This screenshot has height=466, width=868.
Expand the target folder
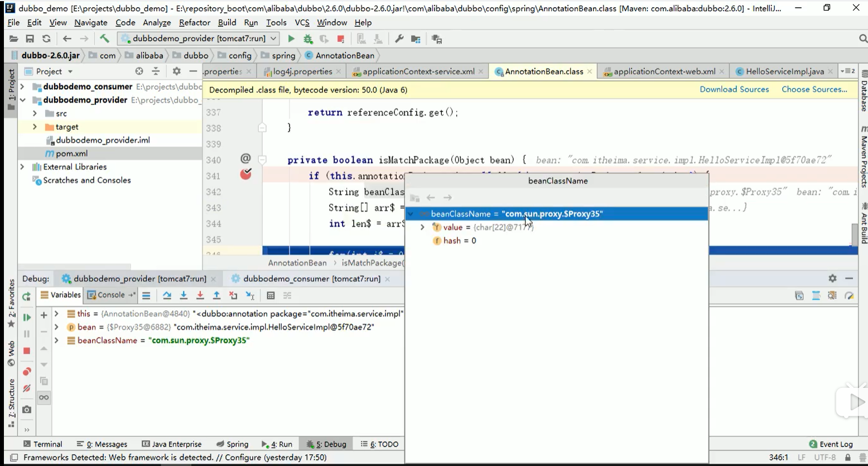tap(35, 127)
